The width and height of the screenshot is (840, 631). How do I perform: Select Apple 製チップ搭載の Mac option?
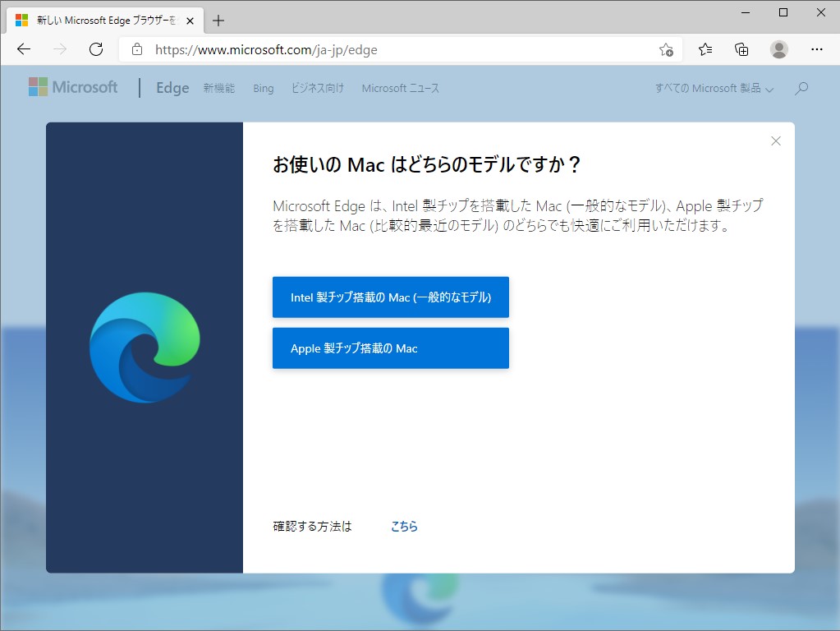click(390, 348)
